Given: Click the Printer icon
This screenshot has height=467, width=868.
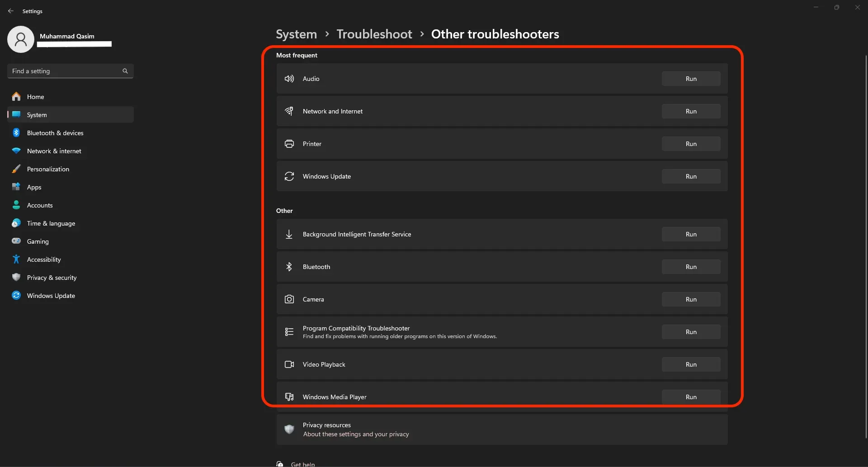Looking at the screenshot, I should pos(289,144).
